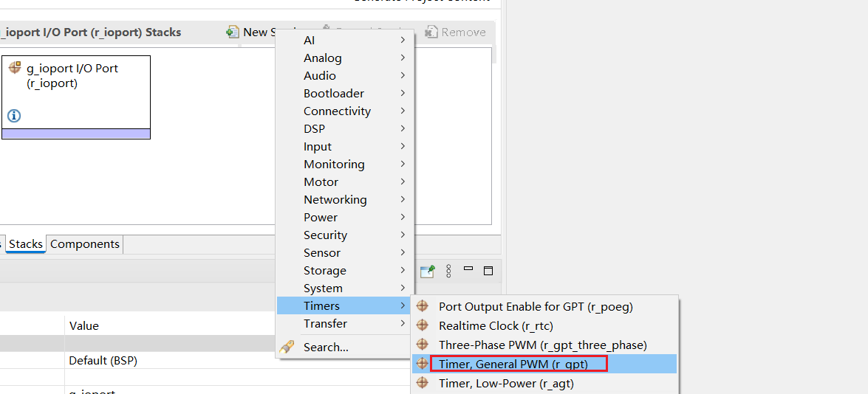The image size is (868, 394).
Task: Click the g_ioport module icon
Action: 15,68
